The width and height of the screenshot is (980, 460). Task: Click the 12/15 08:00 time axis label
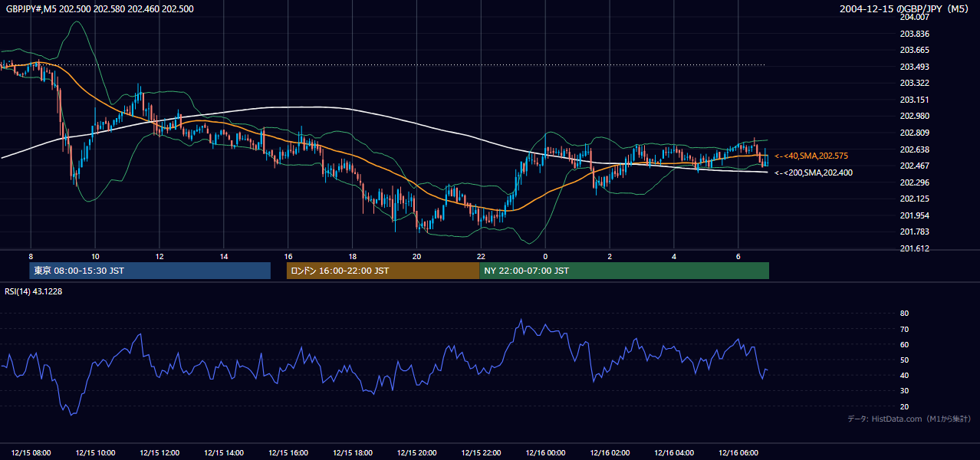pos(31,452)
